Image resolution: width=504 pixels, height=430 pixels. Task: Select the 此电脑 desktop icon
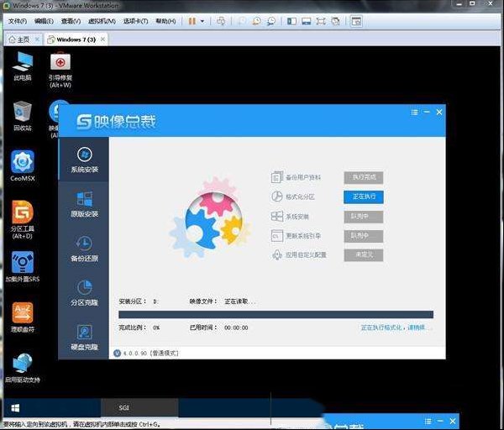[23, 66]
